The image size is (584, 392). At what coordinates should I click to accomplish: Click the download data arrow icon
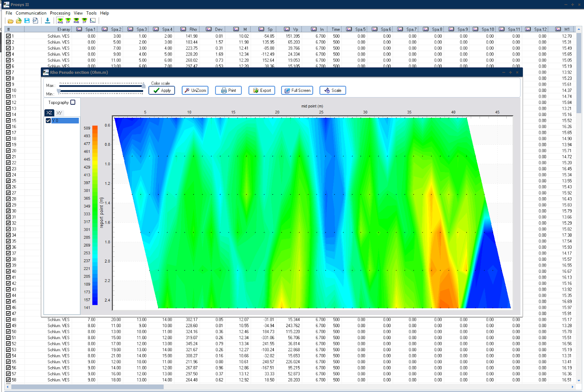coord(47,21)
